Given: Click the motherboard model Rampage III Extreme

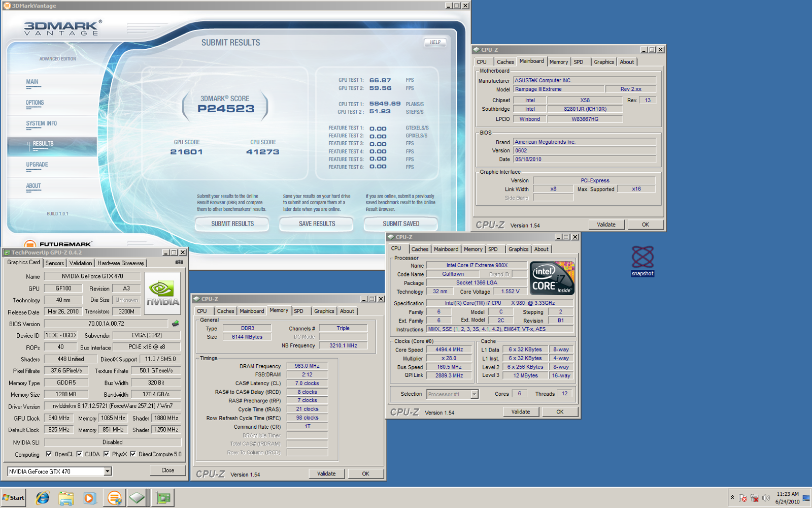Looking at the screenshot, I should (x=559, y=89).
